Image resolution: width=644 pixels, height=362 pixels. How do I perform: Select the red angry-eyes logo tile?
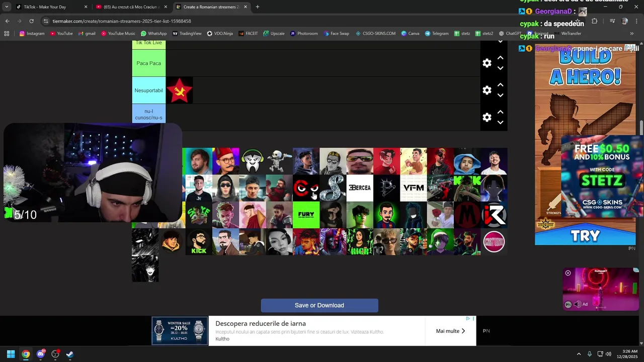(x=306, y=188)
